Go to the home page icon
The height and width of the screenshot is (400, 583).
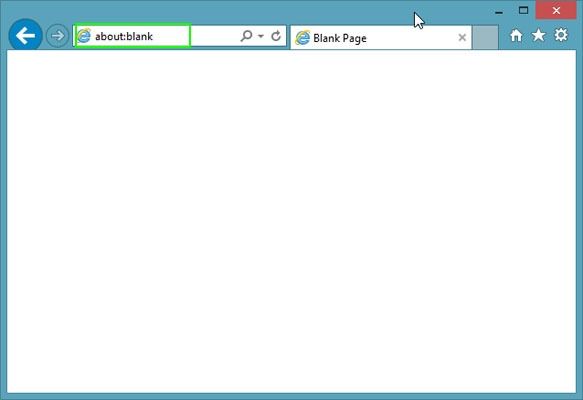(x=516, y=36)
